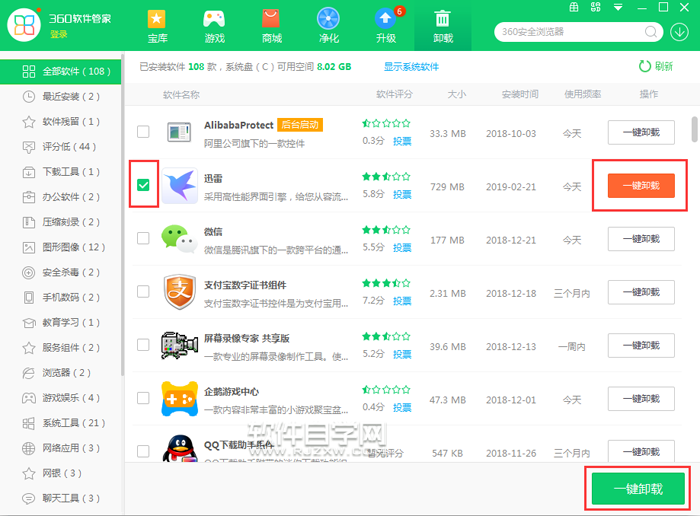Open the 宝库 software library tab

point(157,26)
